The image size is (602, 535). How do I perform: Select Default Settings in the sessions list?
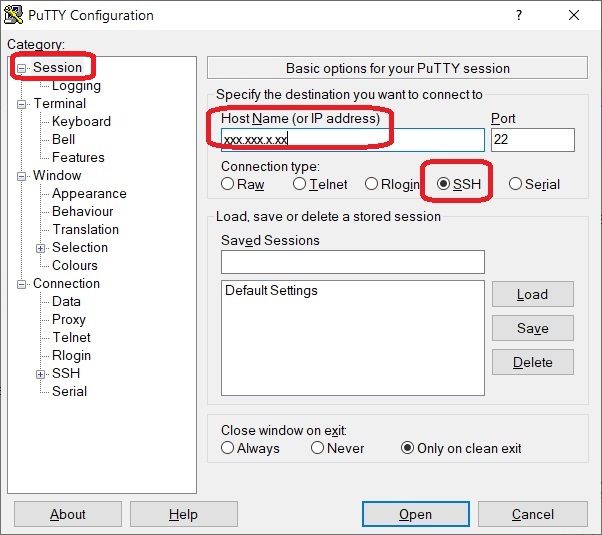tap(271, 290)
